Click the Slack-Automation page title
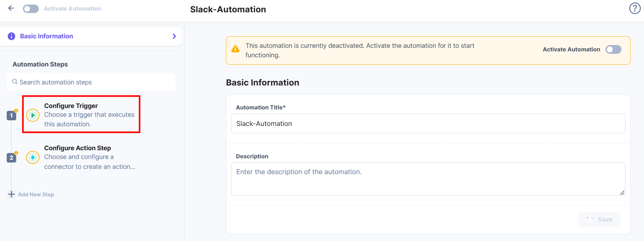Image resolution: width=644 pixels, height=241 pixels. point(228,9)
